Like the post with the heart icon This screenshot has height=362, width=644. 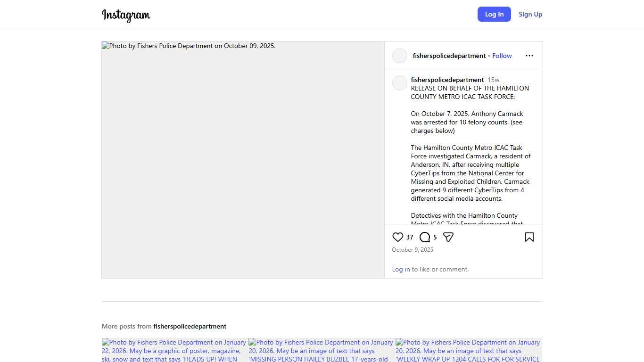click(398, 237)
